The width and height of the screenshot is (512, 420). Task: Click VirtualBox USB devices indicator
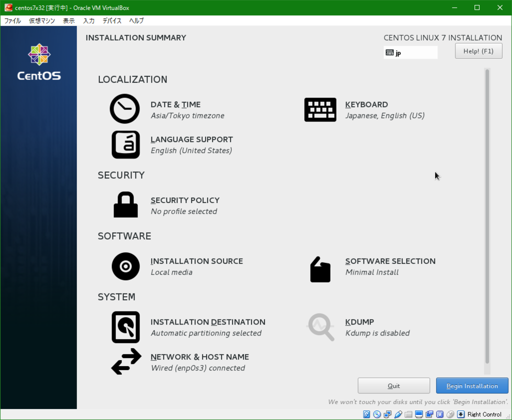pyautogui.click(x=397, y=414)
